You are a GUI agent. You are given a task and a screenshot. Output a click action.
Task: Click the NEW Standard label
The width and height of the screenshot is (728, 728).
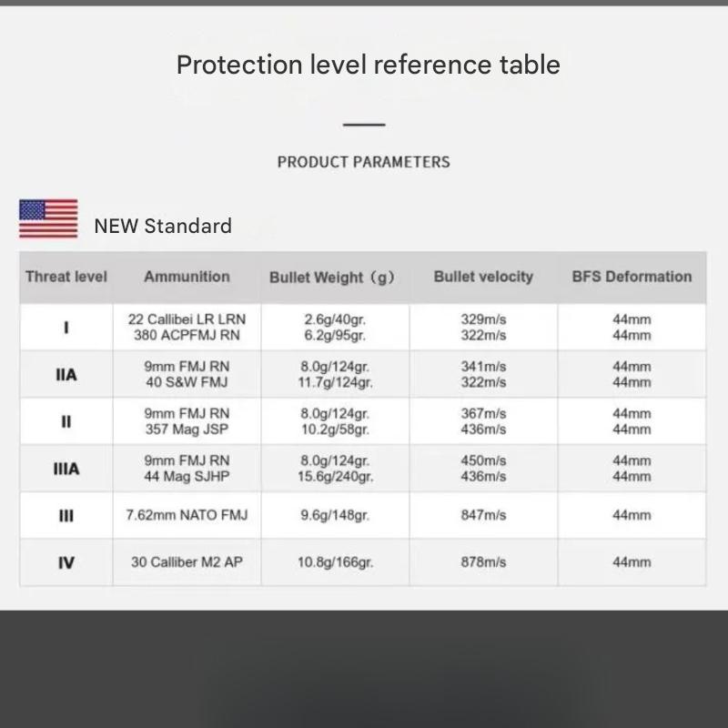[163, 226]
